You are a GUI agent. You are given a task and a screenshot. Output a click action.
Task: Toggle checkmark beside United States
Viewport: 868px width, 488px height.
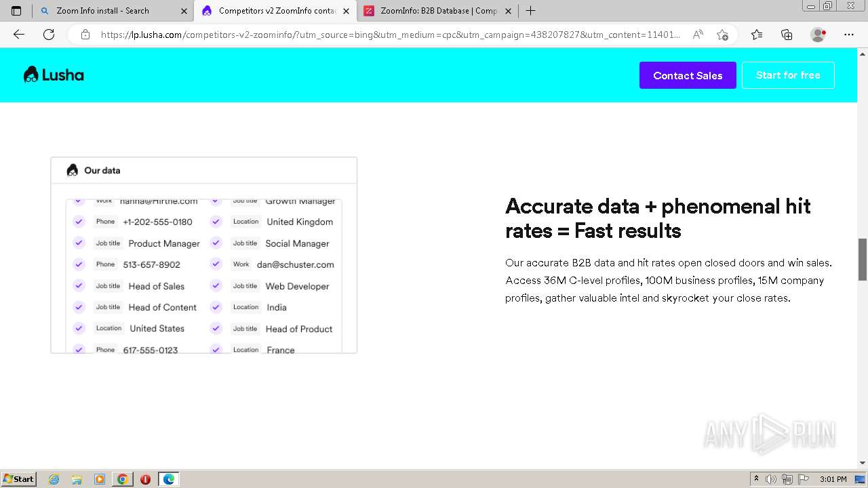(x=79, y=329)
